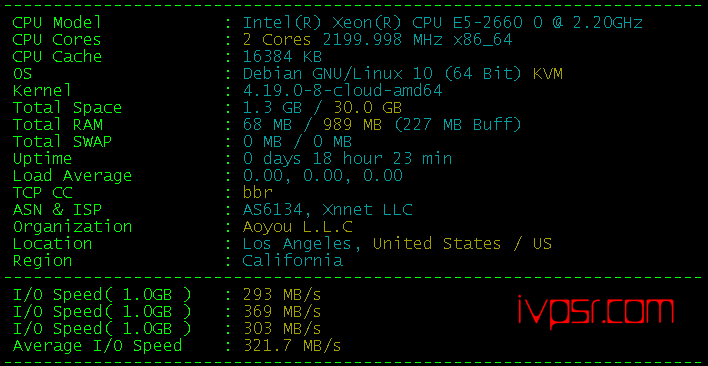708x366 pixels.
Task: Select the Total SWAP label
Action: tap(62, 142)
